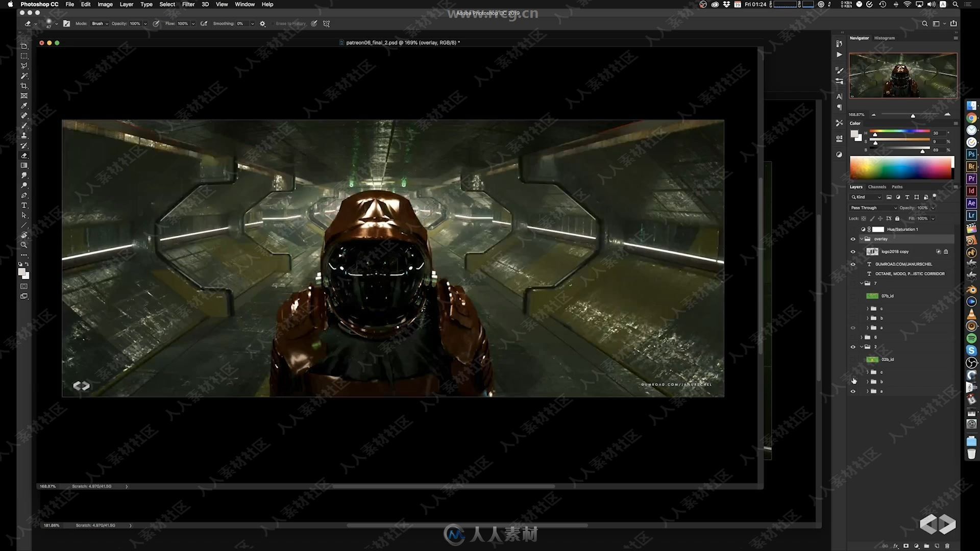Open the Edit Toolbar ellipsis
This screenshot has height=551, width=980.
coord(24,255)
